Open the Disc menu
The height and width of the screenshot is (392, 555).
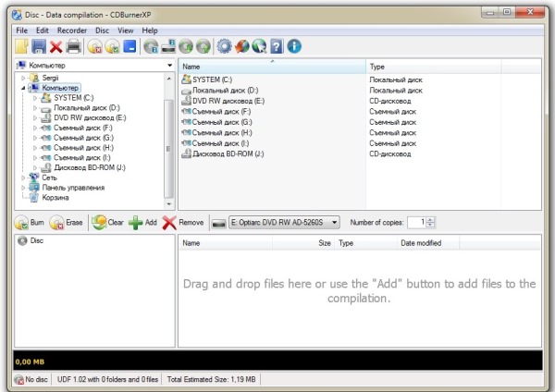[x=103, y=31]
